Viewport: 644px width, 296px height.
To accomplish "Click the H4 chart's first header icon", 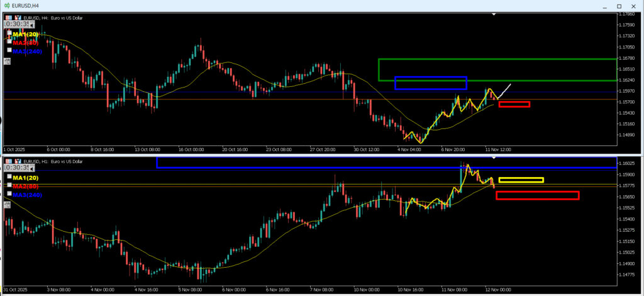I will (8, 18).
